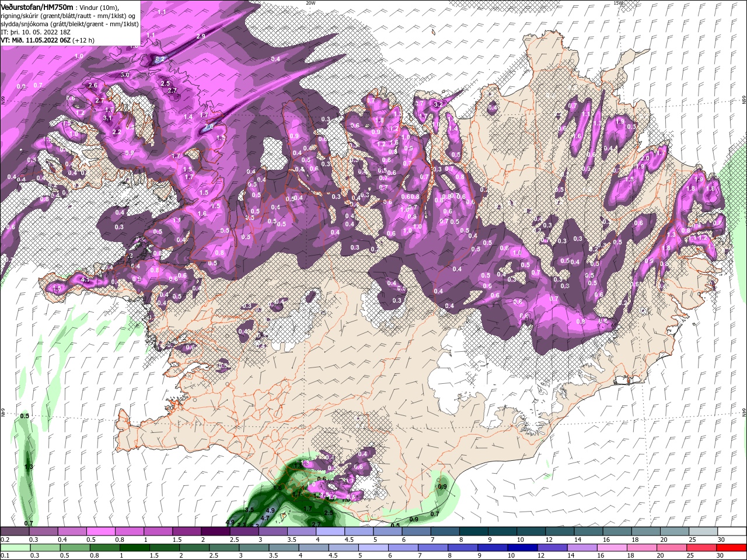747x560 pixels.
Task: Click the 4.1 snowfall value on map
Action: [x=85, y=280]
